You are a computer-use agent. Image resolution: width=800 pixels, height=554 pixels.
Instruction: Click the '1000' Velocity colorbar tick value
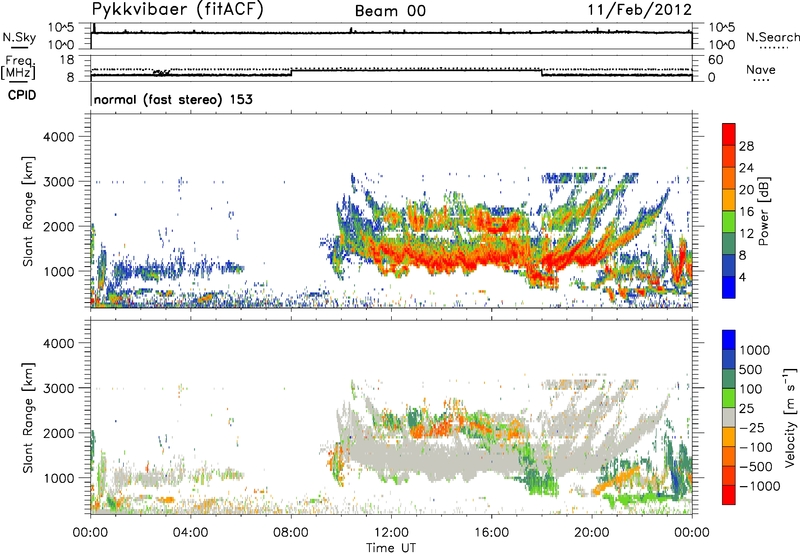click(755, 350)
